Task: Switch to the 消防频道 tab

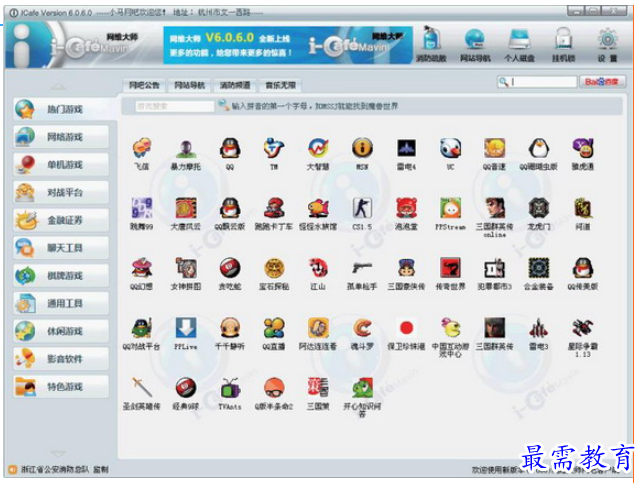Action: pyautogui.click(x=235, y=85)
